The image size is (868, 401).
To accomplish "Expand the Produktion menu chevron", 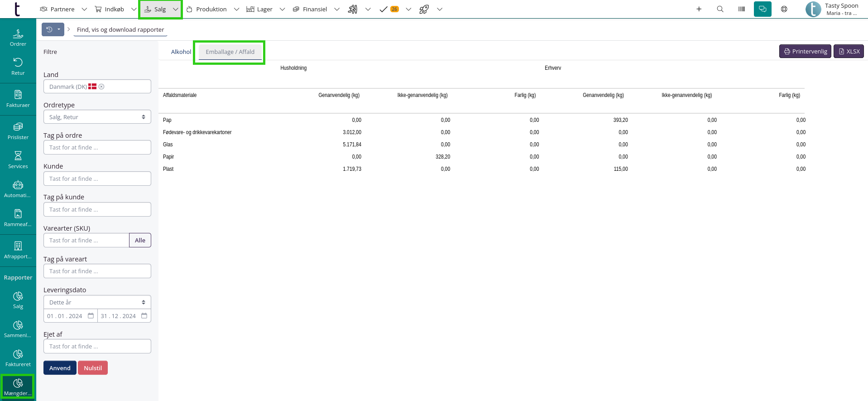I will tap(236, 9).
